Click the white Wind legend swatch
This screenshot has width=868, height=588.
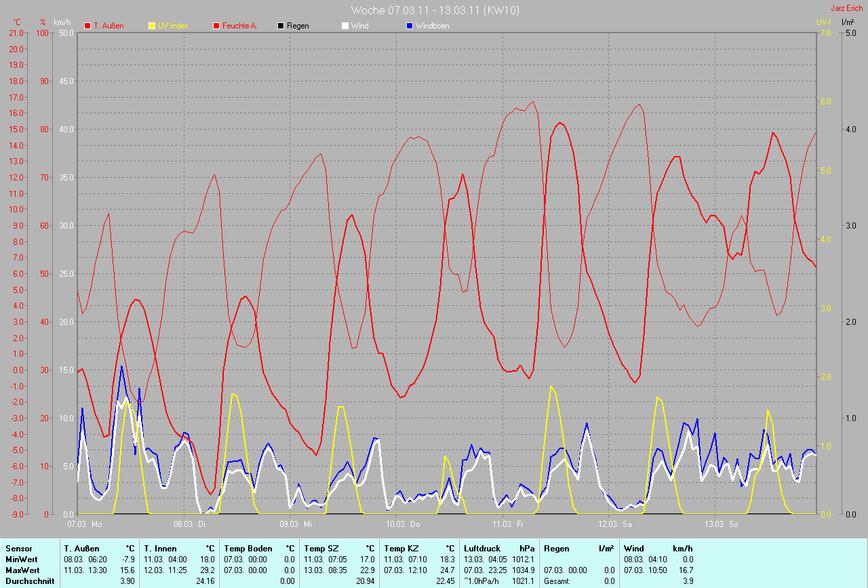[344, 26]
